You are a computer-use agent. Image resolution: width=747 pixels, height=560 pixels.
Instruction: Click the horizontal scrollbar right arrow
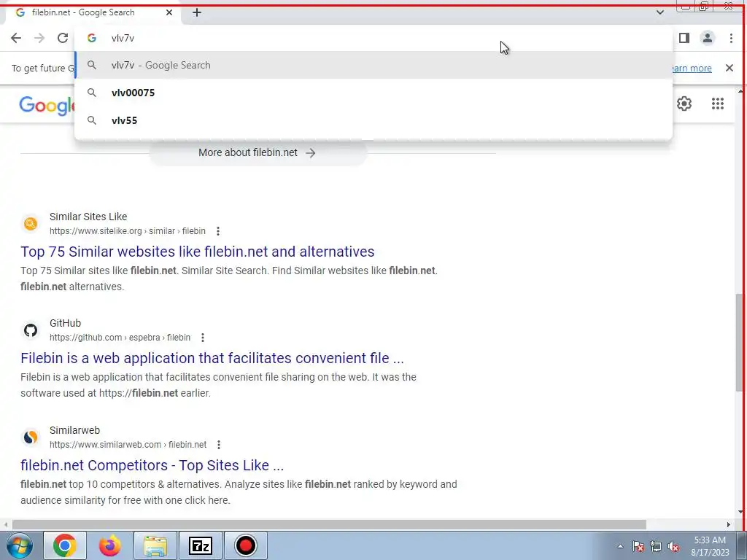[x=729, y=525]
